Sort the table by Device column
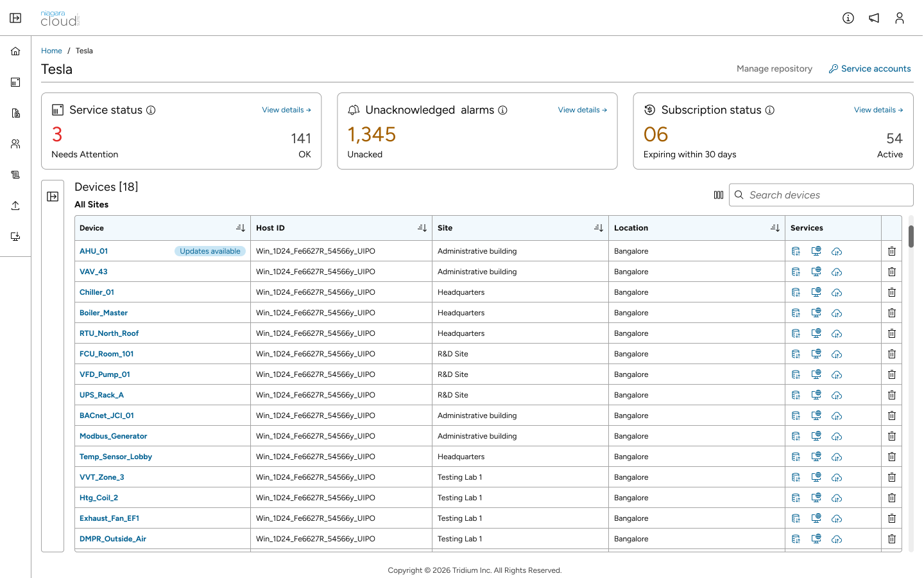Screen dimensions: 924x578 coord(241,228)
